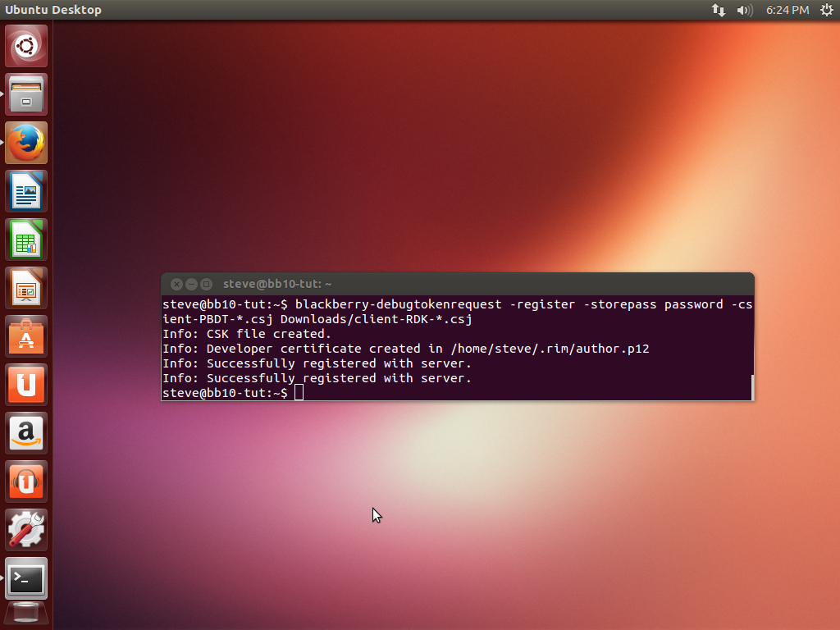Click the line 'Info: CSK file created.'
This screenshot has height=630, width=840.
(247, 334)
